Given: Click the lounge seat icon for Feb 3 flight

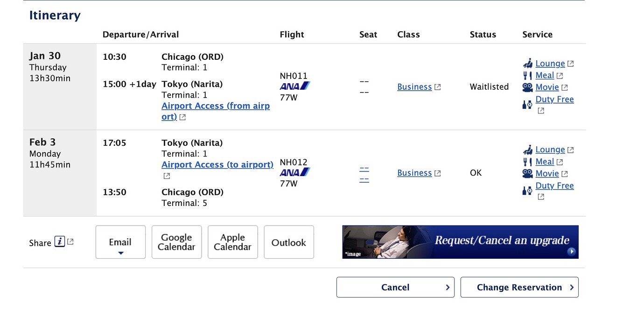Looking at the screenshot, I should tap(527, 150).
